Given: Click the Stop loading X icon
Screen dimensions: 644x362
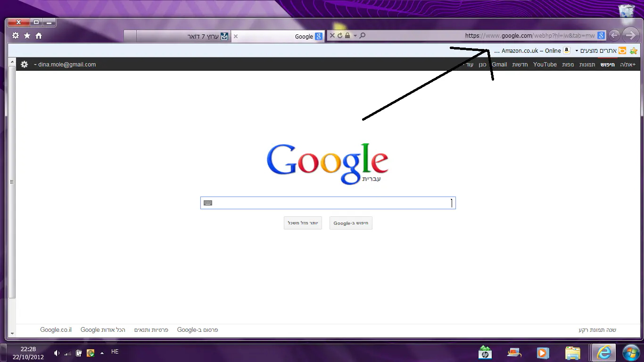Looking at the screenshot, I should point(332,36).
